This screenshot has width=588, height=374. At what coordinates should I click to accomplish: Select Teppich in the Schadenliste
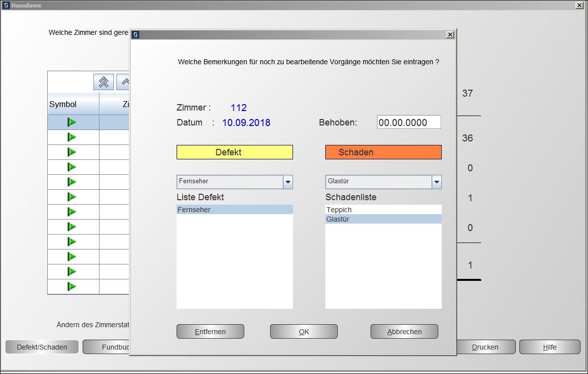[x=383, y=210]
